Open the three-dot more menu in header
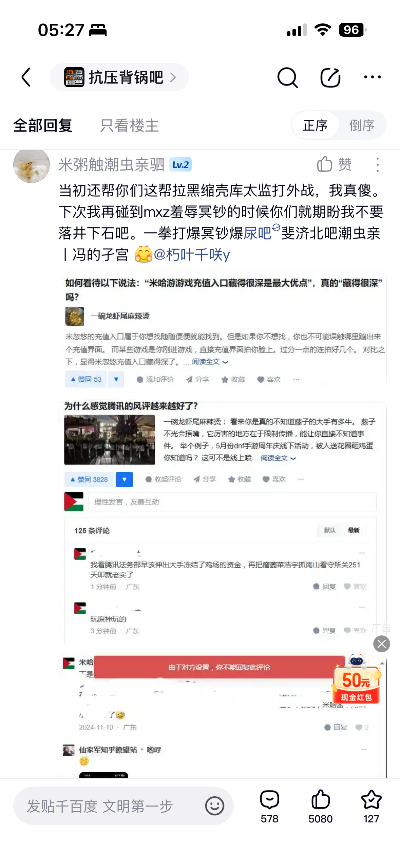400x868 pixels. point(372,77)
